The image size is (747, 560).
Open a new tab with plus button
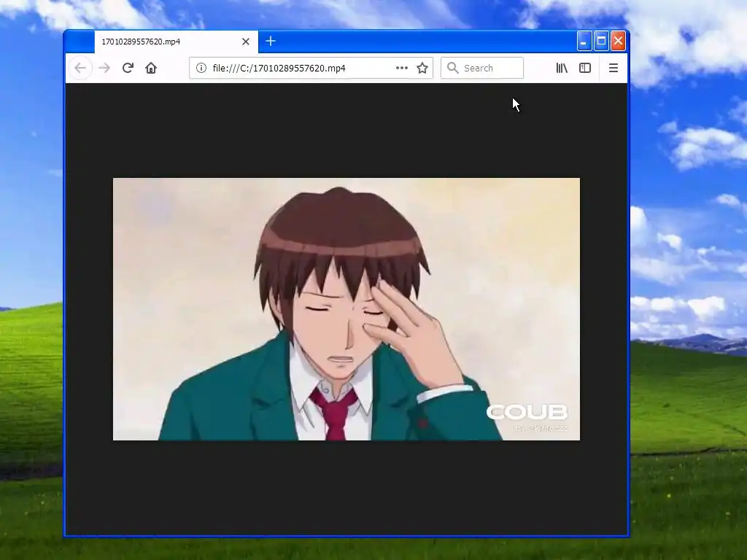pyautogui.click(x=271, y=42)
